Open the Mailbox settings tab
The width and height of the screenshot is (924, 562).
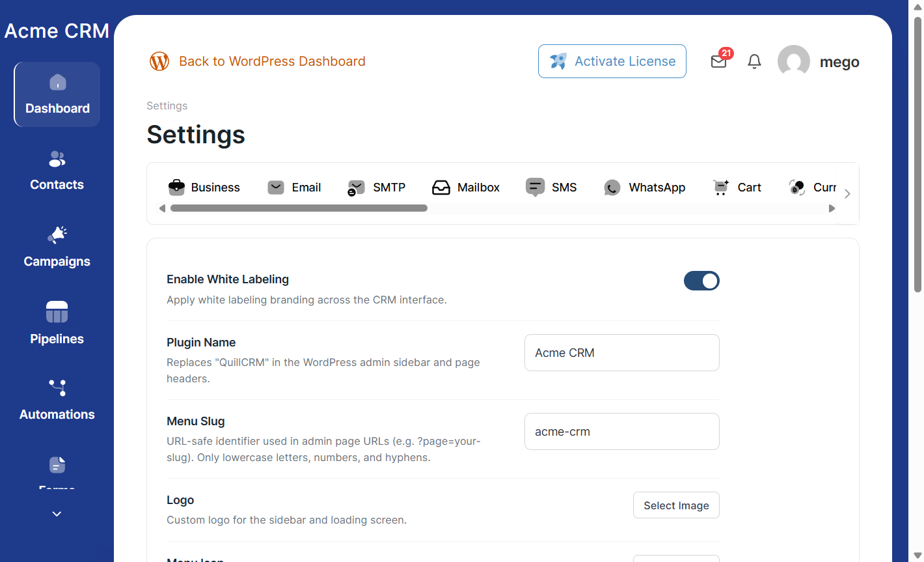pyautogui.click(x=466, y=187)
